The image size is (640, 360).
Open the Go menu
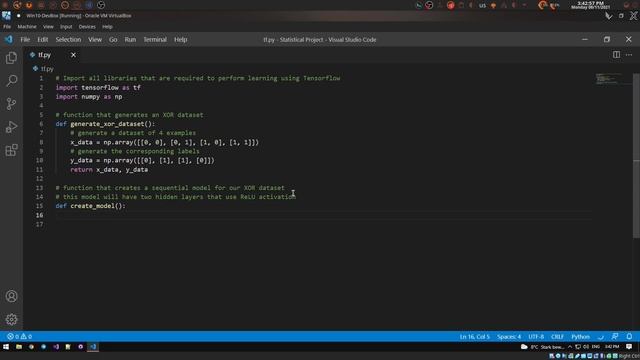point(113,40)
